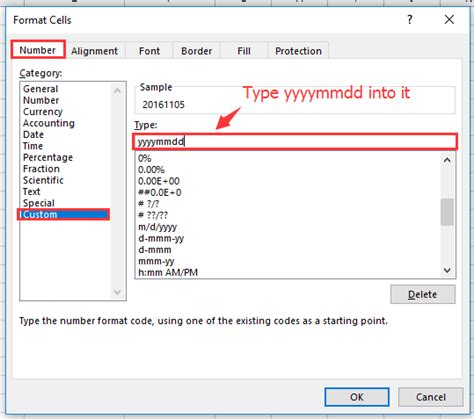474x419 pixels.
Task: Click the Type input field containing yyyymmdd
Action: (x=295, y=142)
